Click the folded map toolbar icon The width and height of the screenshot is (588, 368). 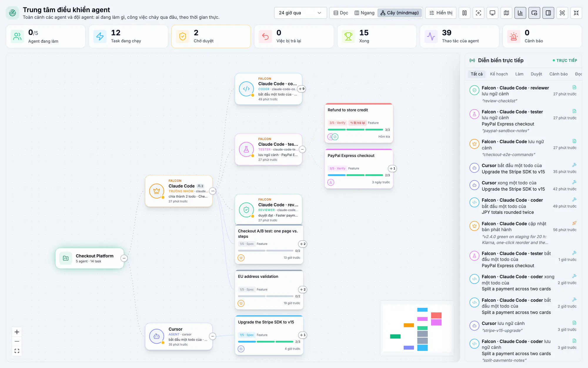coord(506,13)
